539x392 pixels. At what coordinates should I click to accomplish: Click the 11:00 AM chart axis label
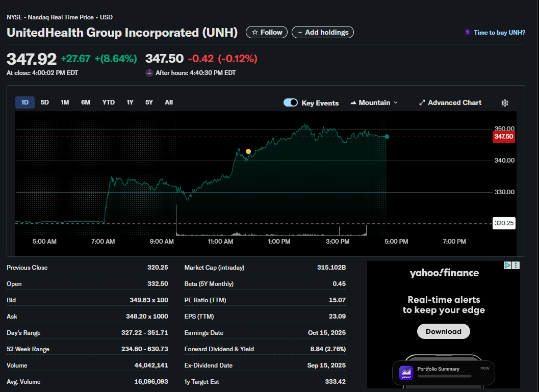coord(220,242)
